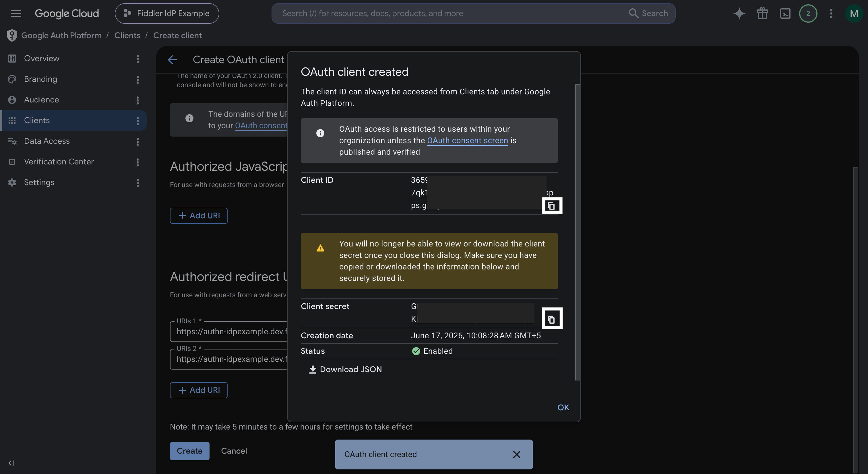Open Verification Center in the sidebar
868x474 pixels.
[59, 162]
